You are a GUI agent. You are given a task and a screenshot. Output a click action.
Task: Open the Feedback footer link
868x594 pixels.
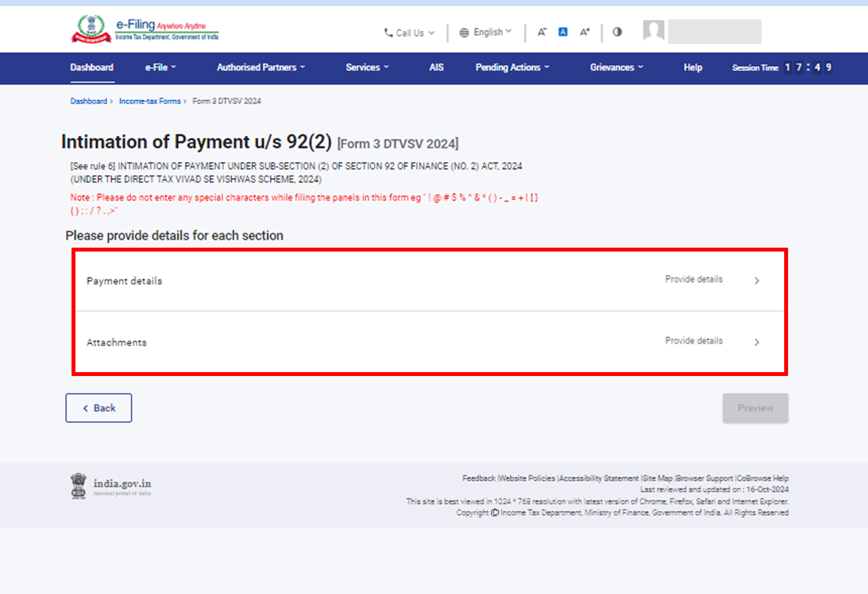(478, 479)
